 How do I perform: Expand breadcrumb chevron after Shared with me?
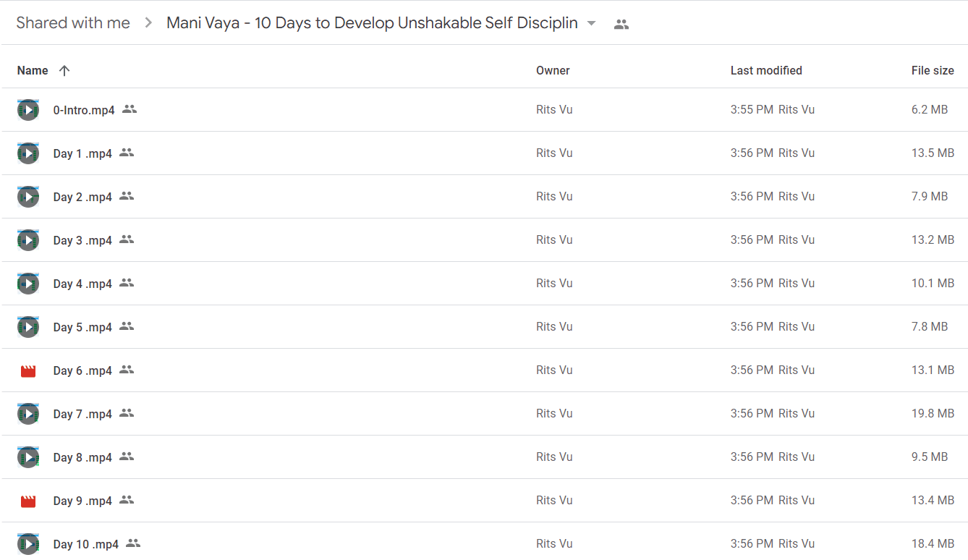[148, 23]
